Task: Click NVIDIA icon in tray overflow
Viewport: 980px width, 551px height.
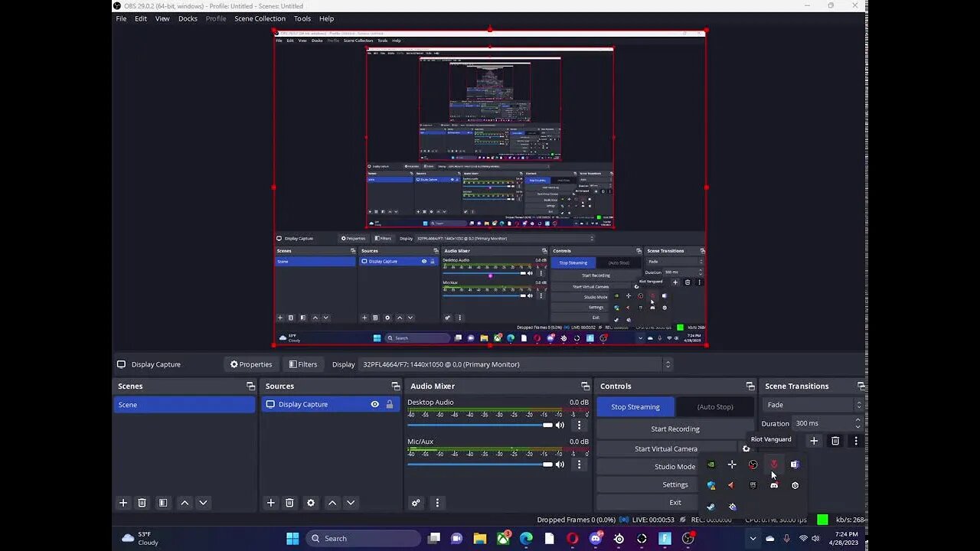Action: pyautogui.click(x=711, y=465)
